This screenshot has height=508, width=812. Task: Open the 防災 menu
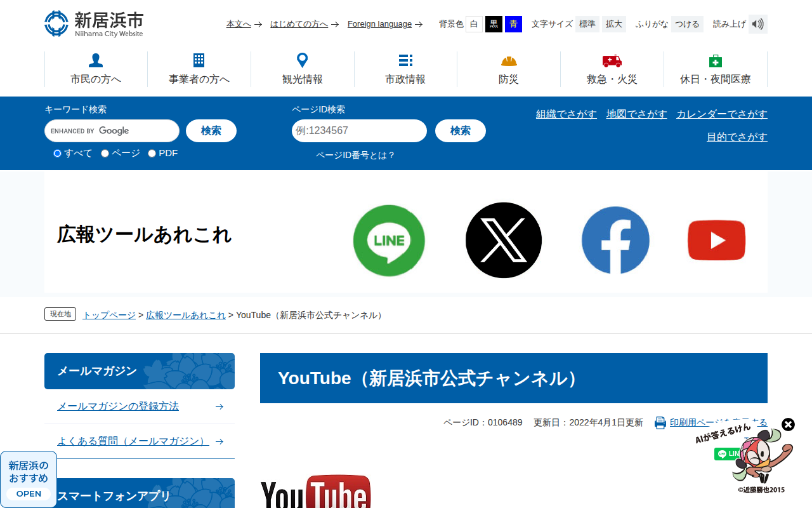[509, 69]
